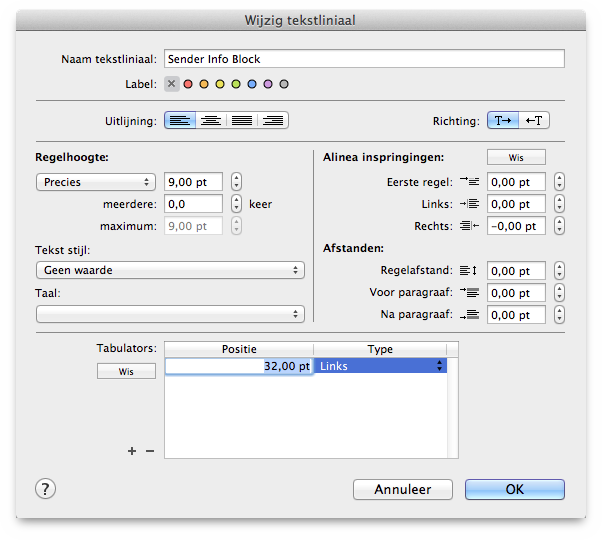Adjust Rechts indent stepper
Screen dimensions: 602x540
[559, 226]
